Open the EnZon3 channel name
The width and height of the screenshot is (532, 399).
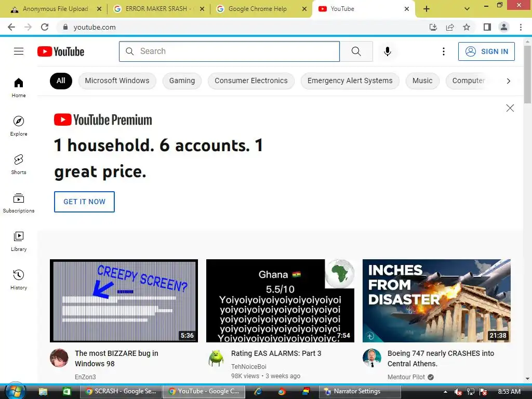(x=85, y=377)
